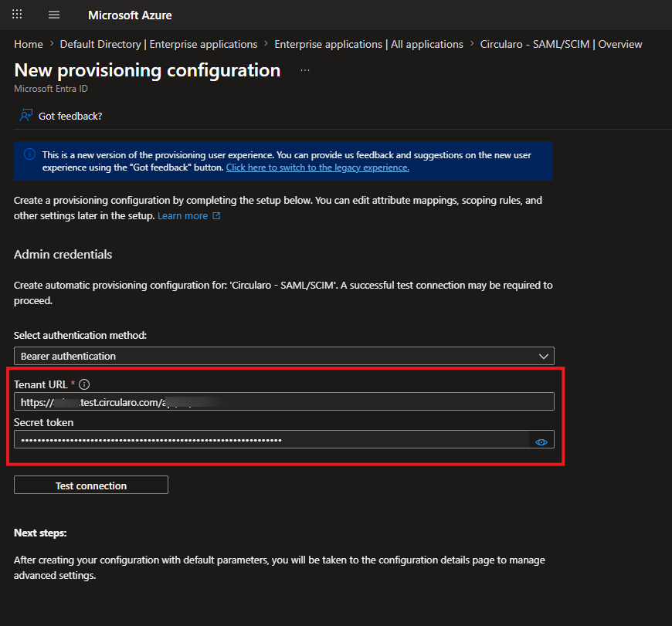The height and width of the screenshot is (626, 672).
Task: Open the app launcher waffle icon
Action: coord(17,15)
